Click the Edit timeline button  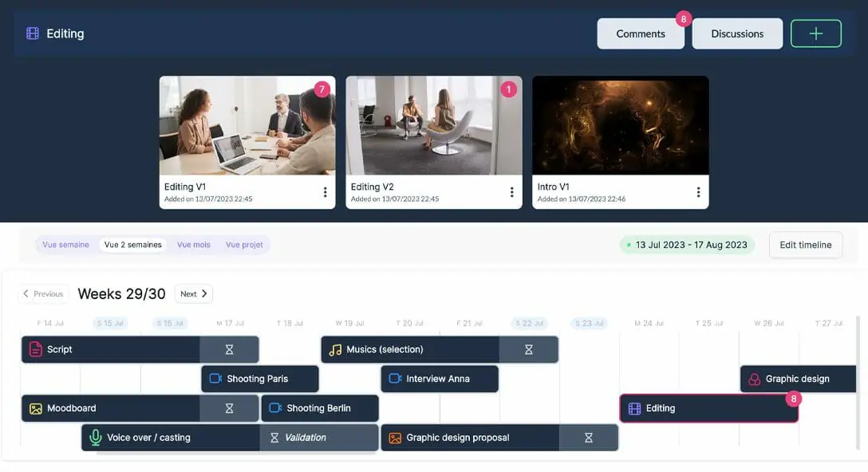click(805, 245)
